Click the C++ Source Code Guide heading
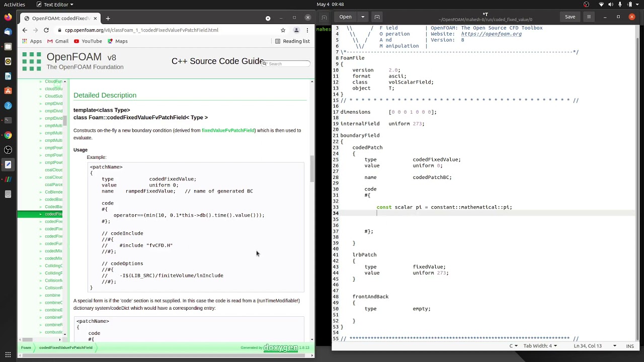This screenshot has height=362, width=644. pos(218,61)
